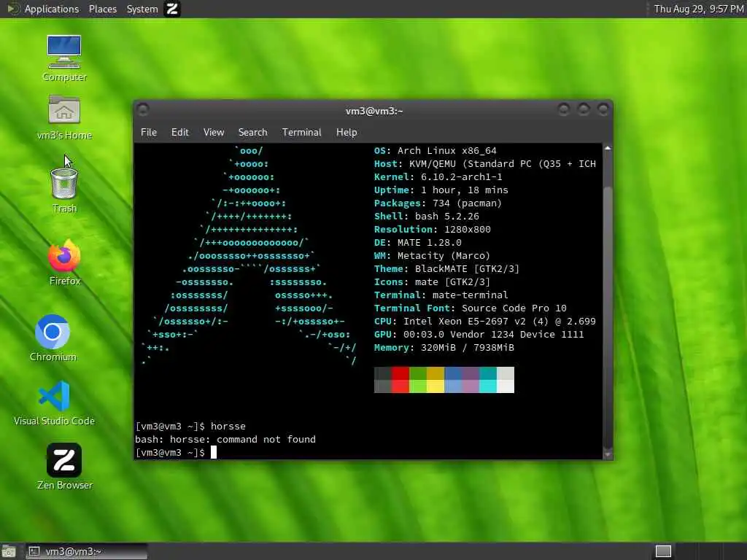Click the yellow color block in neofetch
Image resolution: width=747 pixels, height=560 pixels.
click(x=436, y=386)
